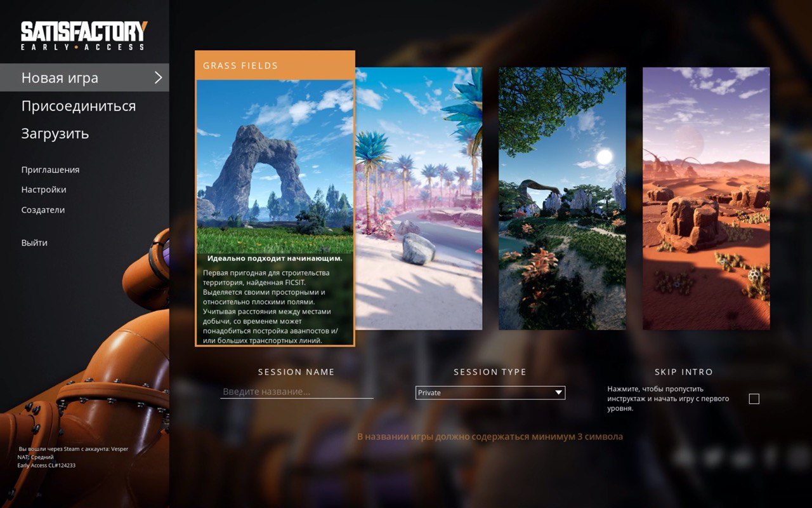Click the text Идеально подходит начинающим.
The width and height of the screenshot is (812, 508).
pyautogui.click(x=275, y=258)
